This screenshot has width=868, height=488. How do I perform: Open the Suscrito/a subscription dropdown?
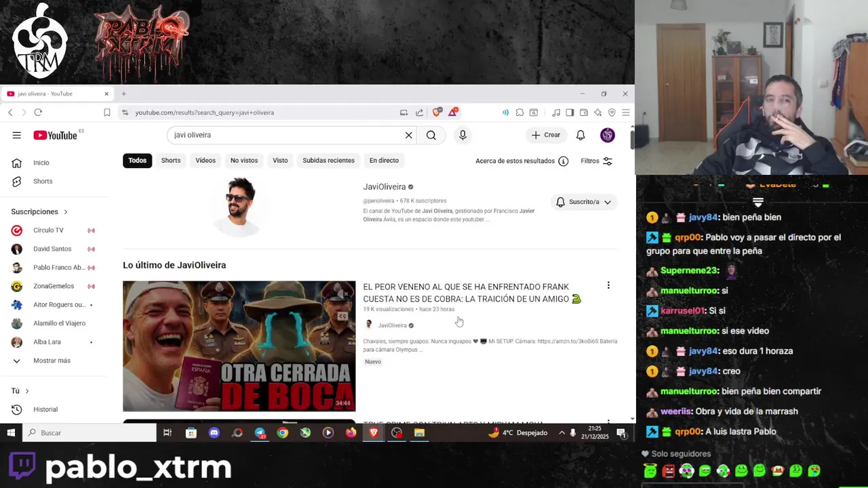click(x=584, y=202)
